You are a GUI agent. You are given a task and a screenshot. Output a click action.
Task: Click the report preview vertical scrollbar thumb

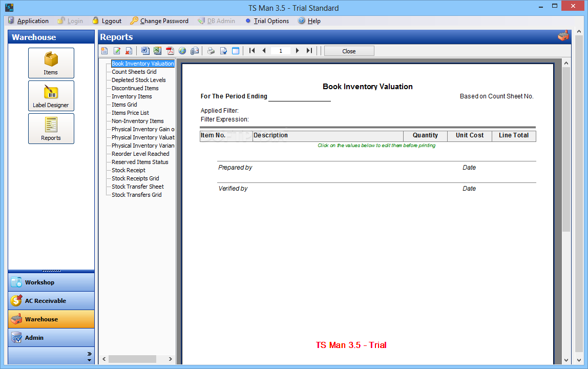coord(566,150)
